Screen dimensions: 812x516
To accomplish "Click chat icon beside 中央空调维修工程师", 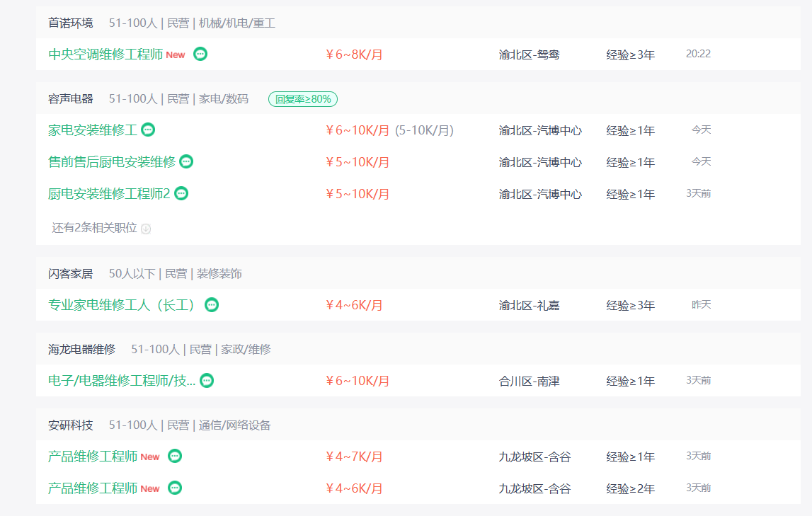I will point(200,54).
